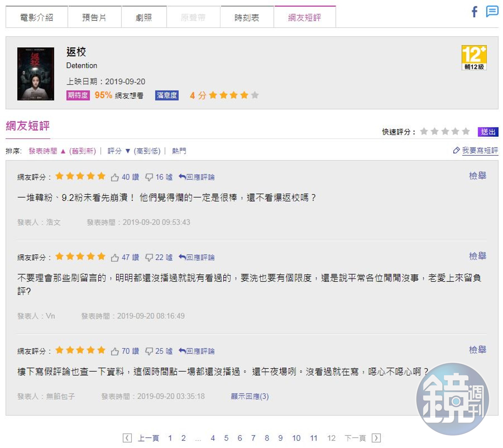Set quick rating to one star

coord(424,131)
